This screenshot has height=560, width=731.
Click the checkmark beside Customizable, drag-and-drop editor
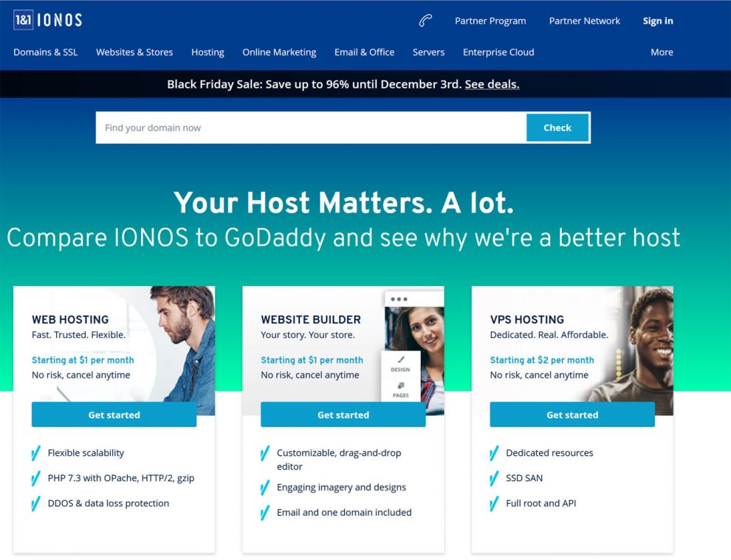pos(265,453)
